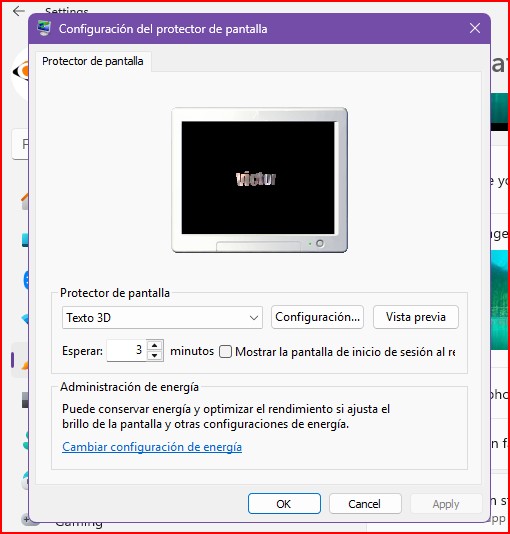Click the Vista previa button
The image size is (510, 534).
416,317
